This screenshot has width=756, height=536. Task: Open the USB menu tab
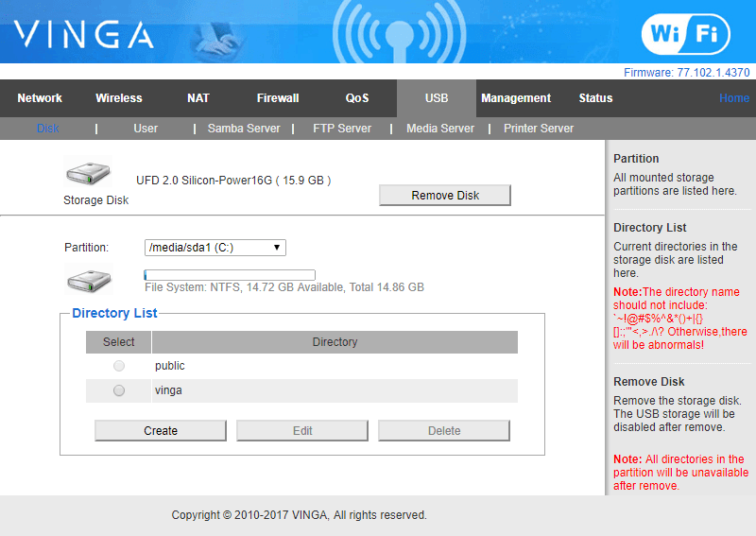click(437, 98)
